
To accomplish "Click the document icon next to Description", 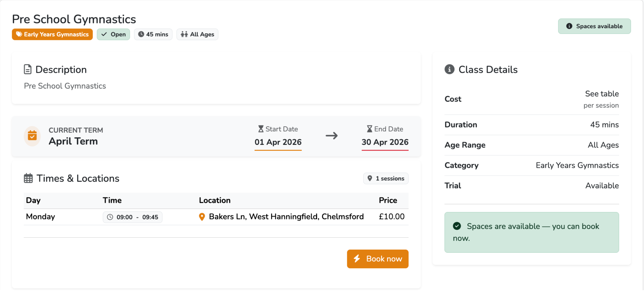I will click(28, 69).
